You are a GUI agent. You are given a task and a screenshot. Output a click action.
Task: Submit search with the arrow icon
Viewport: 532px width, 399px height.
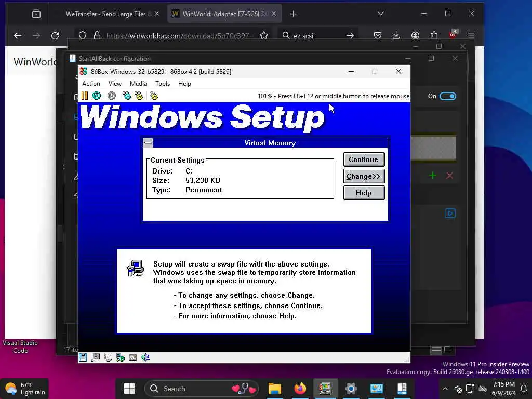pyautogui.click(x=350, y=35)
